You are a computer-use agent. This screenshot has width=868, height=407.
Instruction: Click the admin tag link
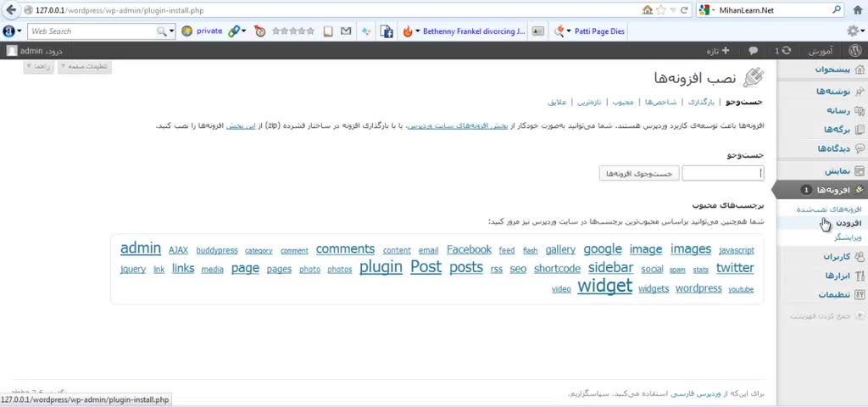tap(141, 248)
